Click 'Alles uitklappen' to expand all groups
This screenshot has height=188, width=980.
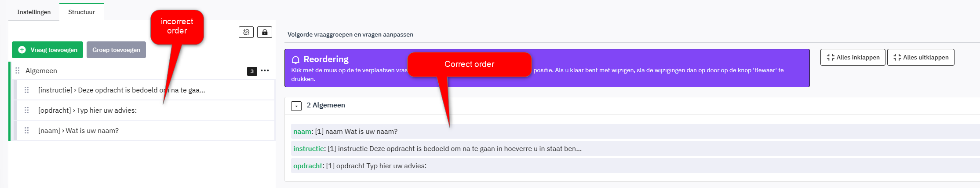pyautogui.click(x=921, y=57)
